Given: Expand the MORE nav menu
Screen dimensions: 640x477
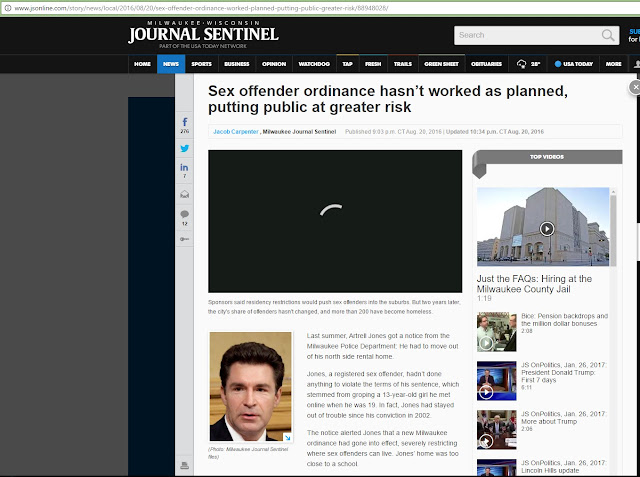Looking at the screenshot, I should click(613, 64).
